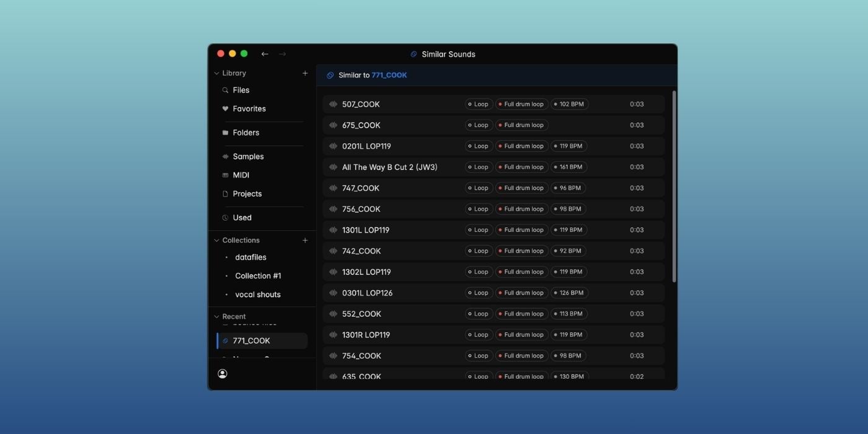Click the plus icon next to Library
Screen dimensions: 868x434
[x=305, y=73]
